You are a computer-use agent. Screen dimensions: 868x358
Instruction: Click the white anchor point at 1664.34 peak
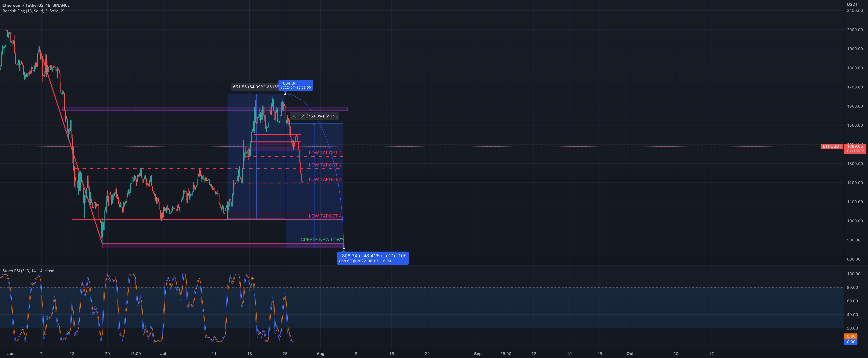[285, 94]
